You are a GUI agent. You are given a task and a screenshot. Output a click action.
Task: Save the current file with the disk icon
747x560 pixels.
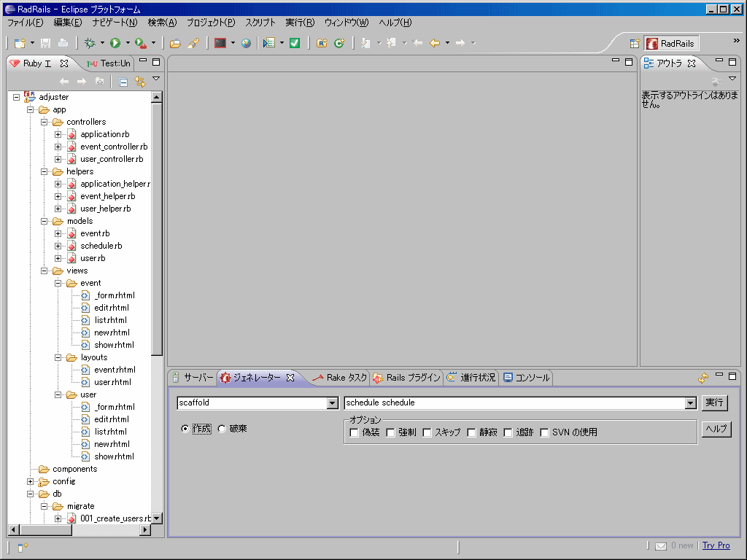45,43
